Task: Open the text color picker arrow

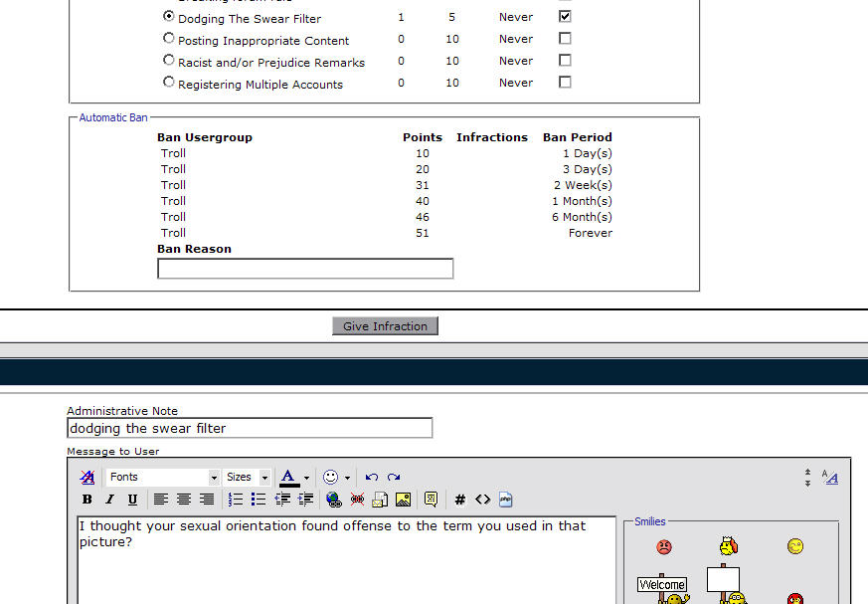Action: tap(308, 478)
